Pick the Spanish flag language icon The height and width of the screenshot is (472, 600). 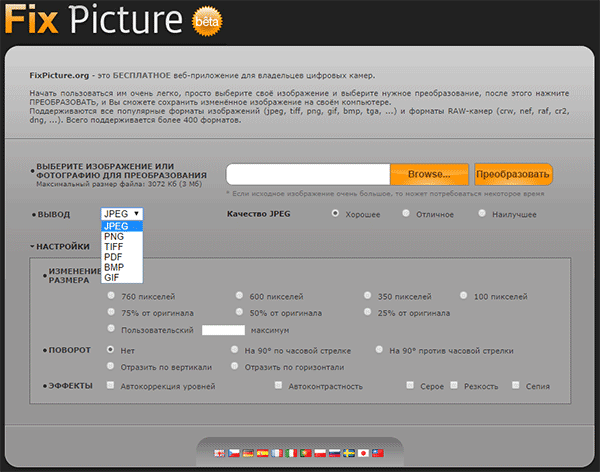coord(262,453)
